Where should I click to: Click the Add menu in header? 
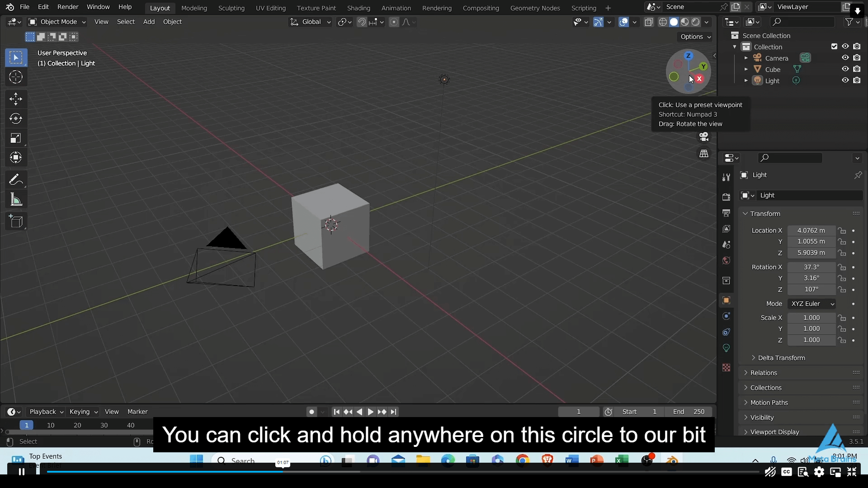[x=148, y=21]
